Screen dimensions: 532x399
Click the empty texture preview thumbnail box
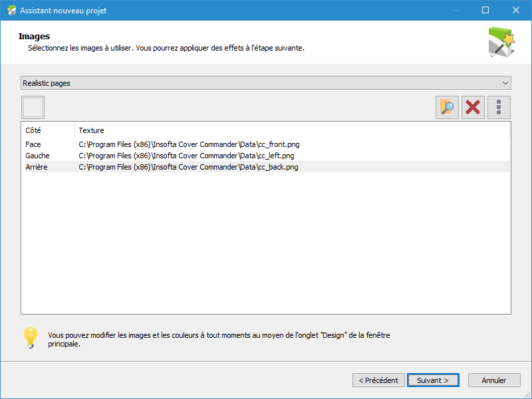33,107
